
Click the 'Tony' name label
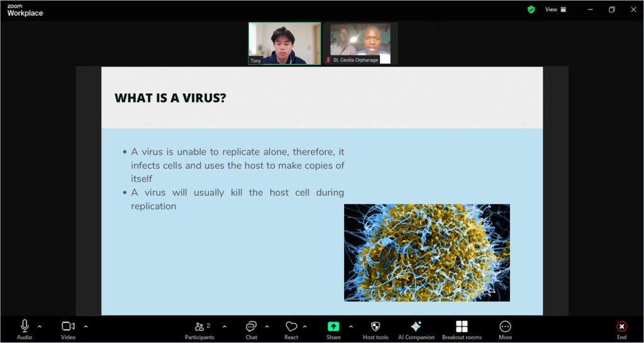tap(255, 60)
